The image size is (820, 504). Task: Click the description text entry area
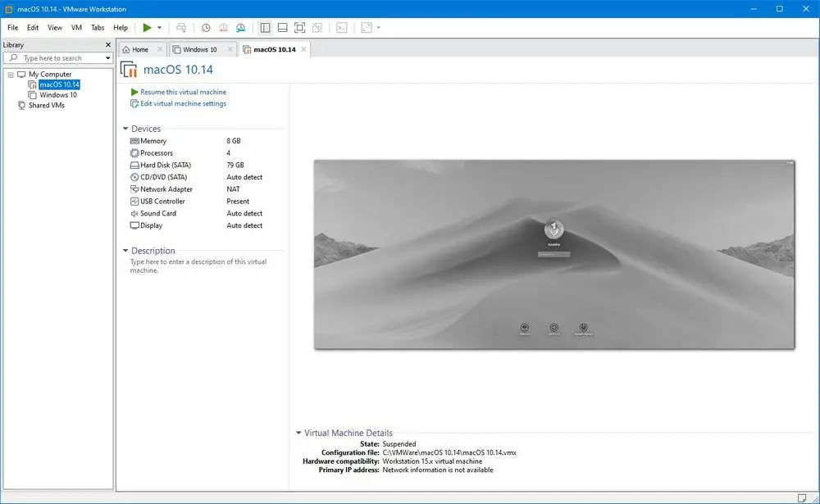[x=198, y=266]
